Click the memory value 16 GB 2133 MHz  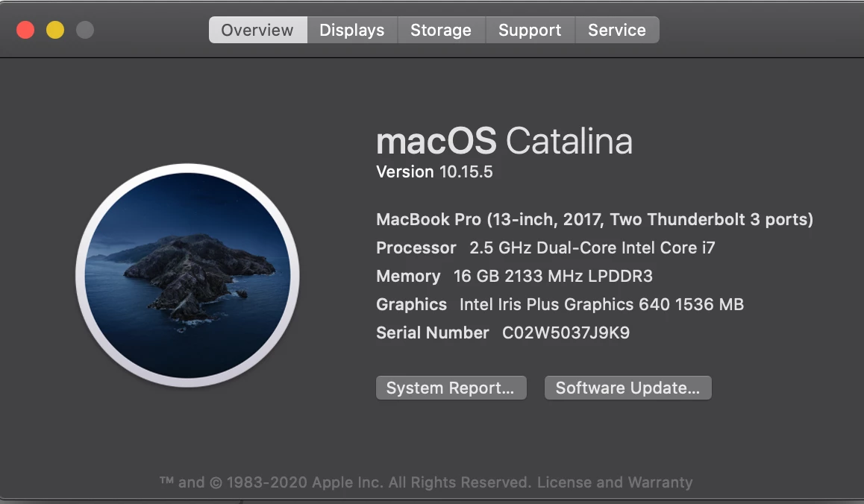coord(518,276)
